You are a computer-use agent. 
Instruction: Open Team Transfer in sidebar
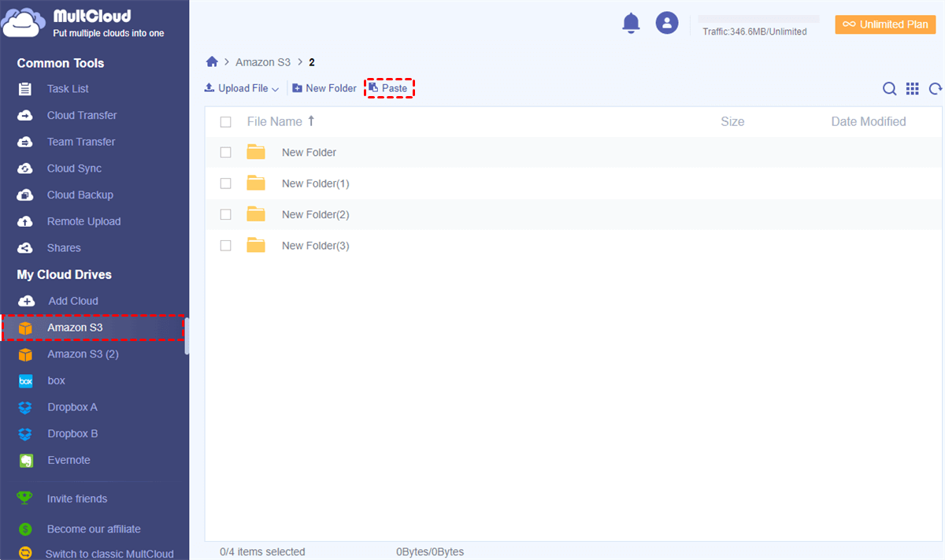click(x=81, y=142)
